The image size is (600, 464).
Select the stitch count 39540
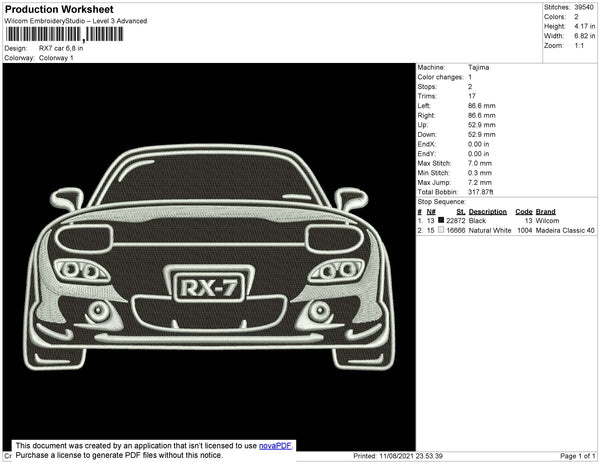[584, 7]
